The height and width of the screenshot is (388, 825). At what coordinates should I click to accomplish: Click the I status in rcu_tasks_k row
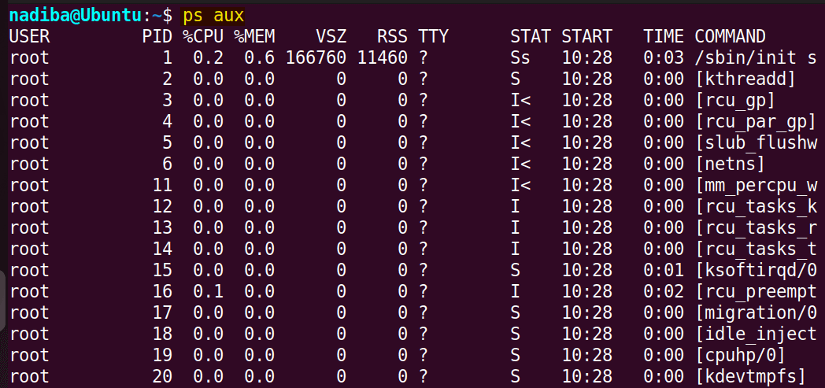coord(515,206)
